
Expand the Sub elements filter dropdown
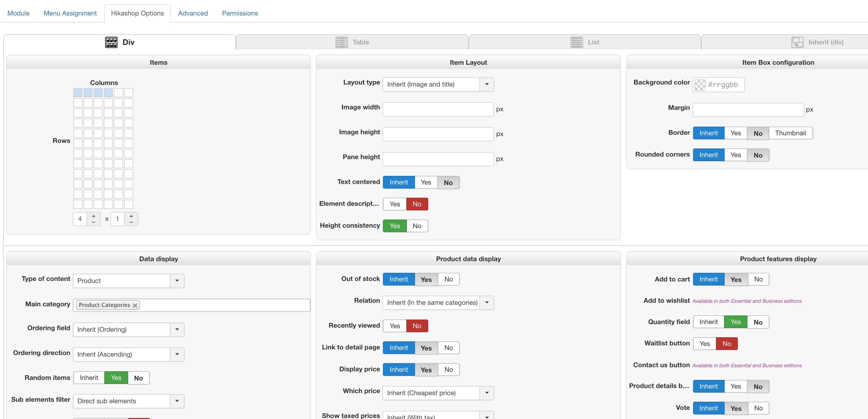click(177, 401)
